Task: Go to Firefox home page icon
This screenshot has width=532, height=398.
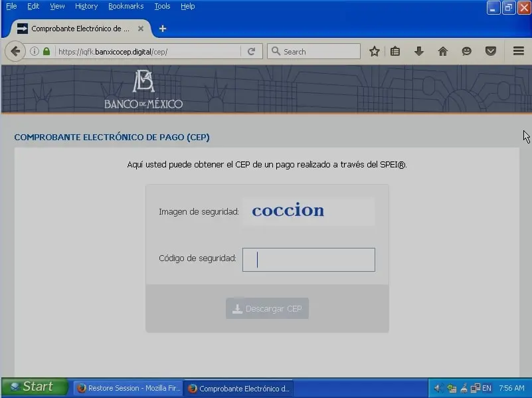Action: tap(443, 52)
